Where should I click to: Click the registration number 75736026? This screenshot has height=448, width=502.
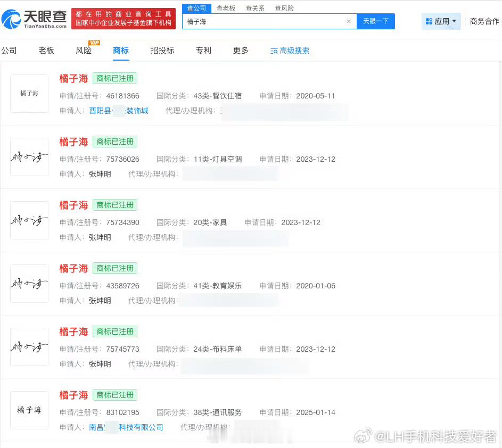click(x=122, y=160)
